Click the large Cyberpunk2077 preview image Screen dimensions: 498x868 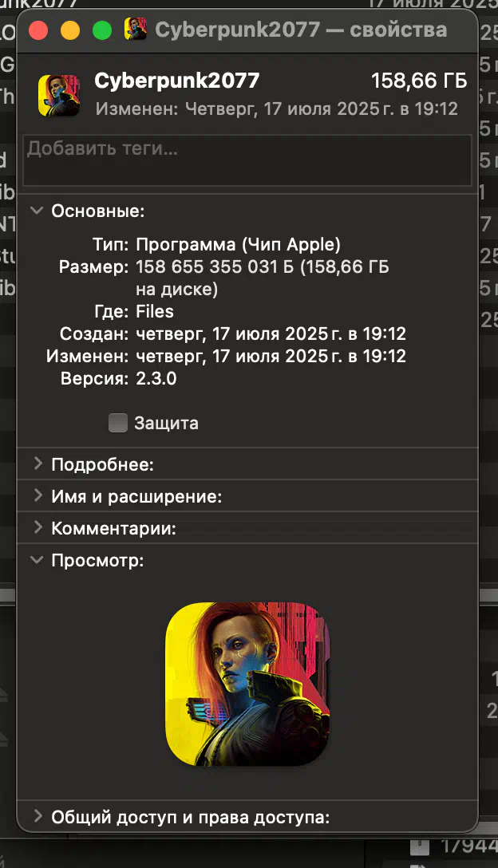(247, 685)
